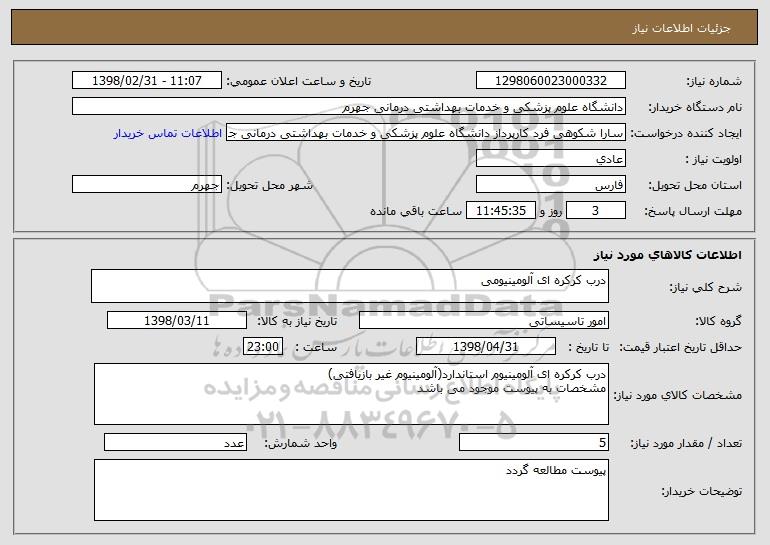Click the text ساعت باقی مانده
Screen dimensions: 770x545
tap(416, 211)
